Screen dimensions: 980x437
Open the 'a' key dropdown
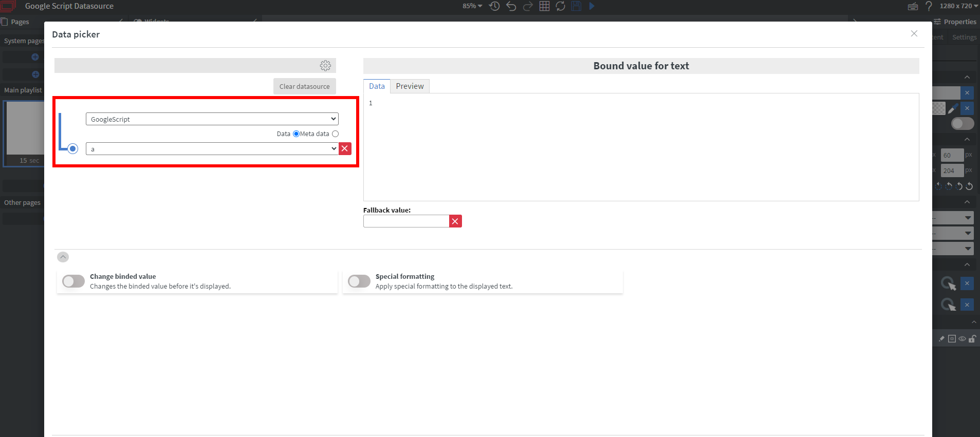(x=212, y=148)
